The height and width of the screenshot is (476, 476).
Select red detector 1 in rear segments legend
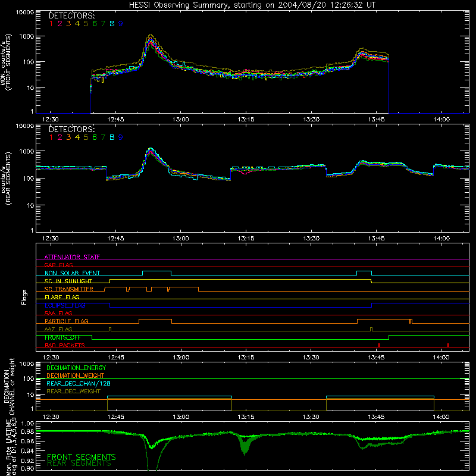51,137
